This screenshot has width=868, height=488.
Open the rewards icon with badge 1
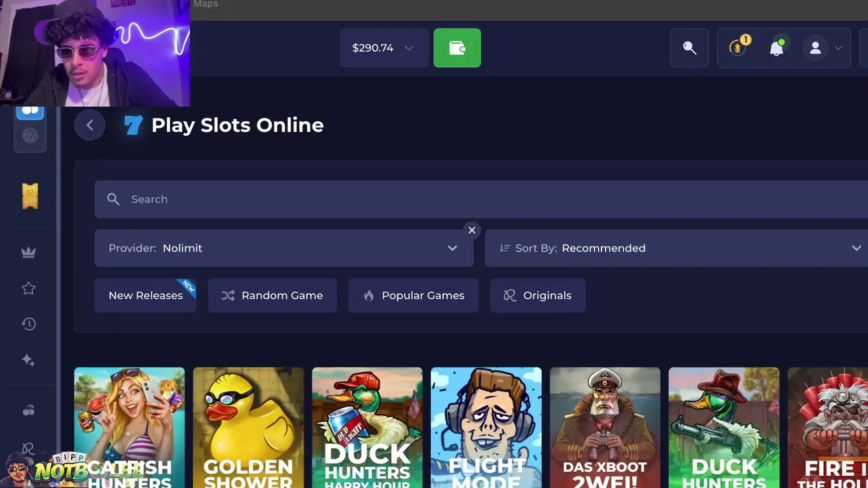point(738,47)
